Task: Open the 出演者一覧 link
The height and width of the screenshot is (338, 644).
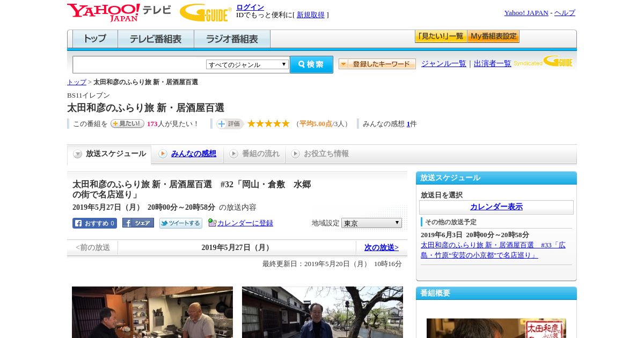Action: 493,63
